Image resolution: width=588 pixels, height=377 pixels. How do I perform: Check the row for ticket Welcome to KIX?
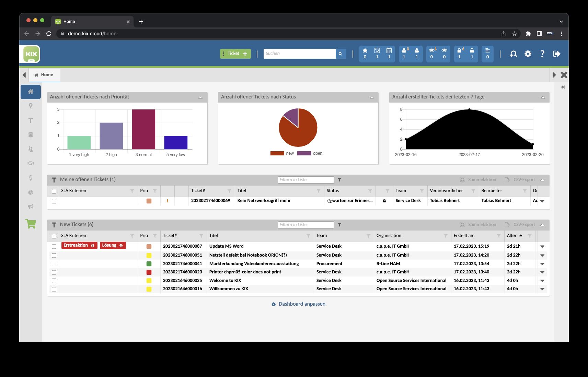coord(54,280)
